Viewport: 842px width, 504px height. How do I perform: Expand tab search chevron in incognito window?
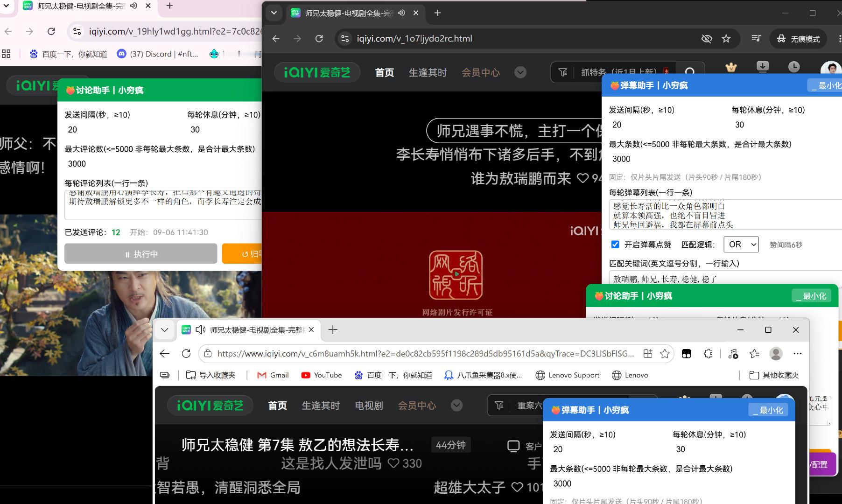pos(274,13)
